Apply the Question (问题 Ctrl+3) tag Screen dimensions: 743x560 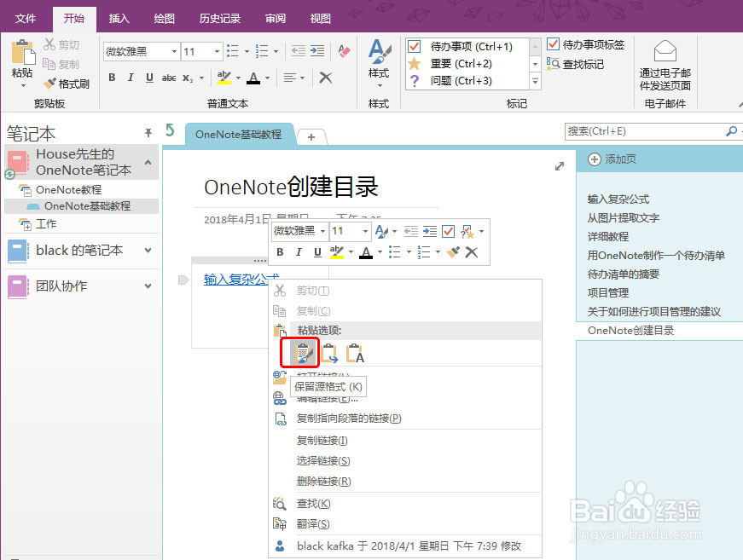pyautogui.click(x=414, y=80)
